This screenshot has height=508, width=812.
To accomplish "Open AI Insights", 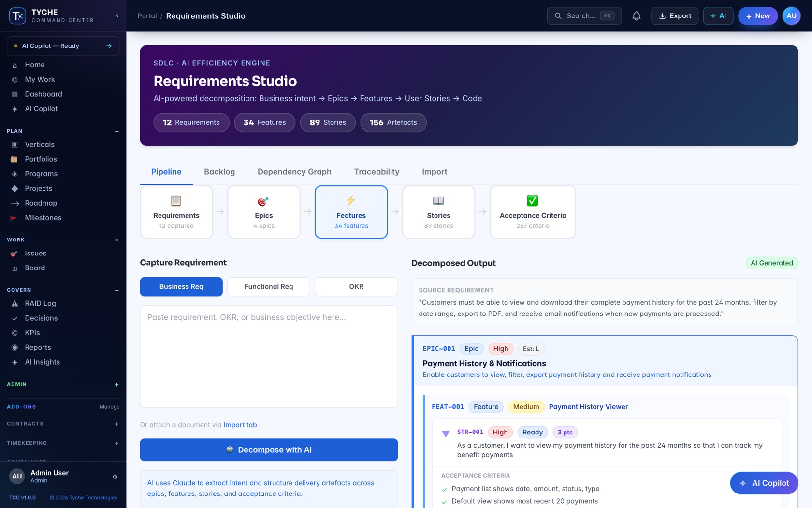I will click(63, 362).
